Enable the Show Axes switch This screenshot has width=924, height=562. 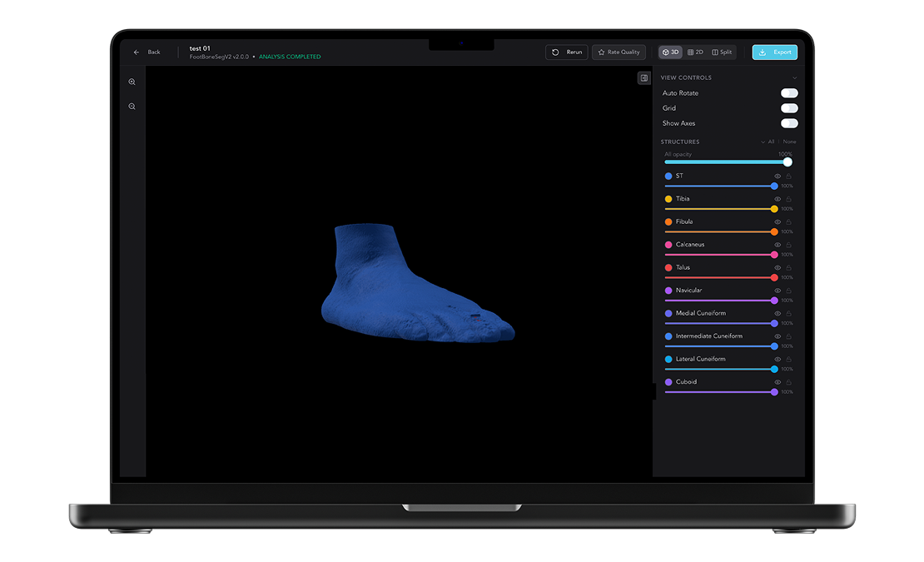pyautogui.click(x=789, y=123)
